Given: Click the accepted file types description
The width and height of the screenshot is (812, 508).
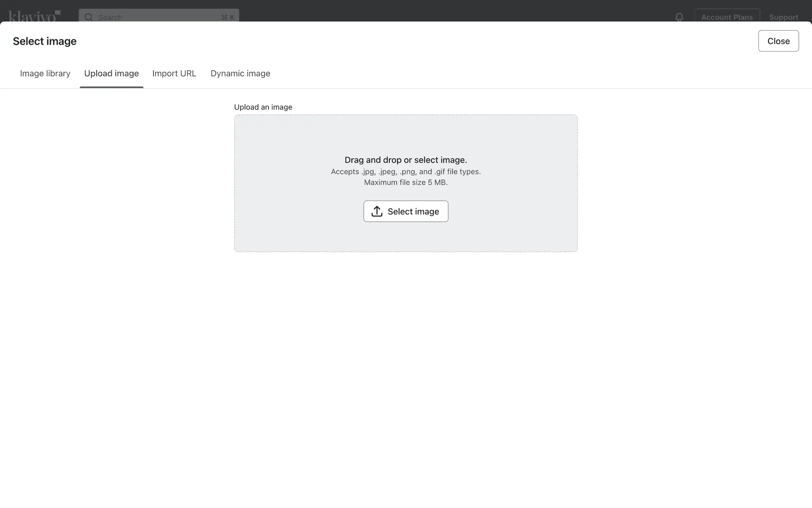Looking at the screenshot, I should 406,171.
